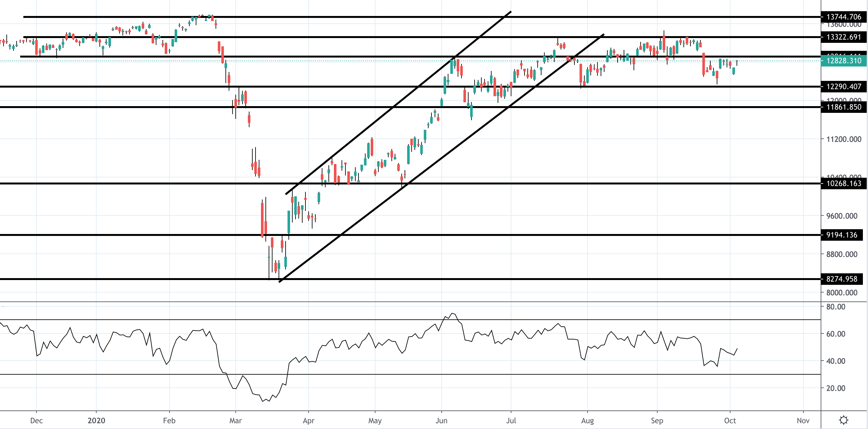The width and height of the screenshot is (868, 429).
Task: Click the 2020 label on time axis
Action: (96, 421)
